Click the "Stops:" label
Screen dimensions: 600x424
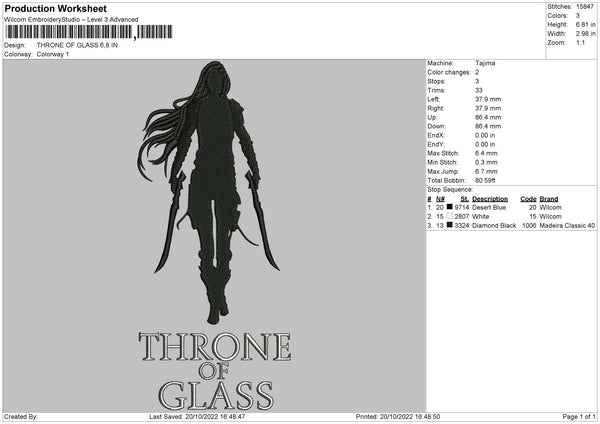click(437, 81)
